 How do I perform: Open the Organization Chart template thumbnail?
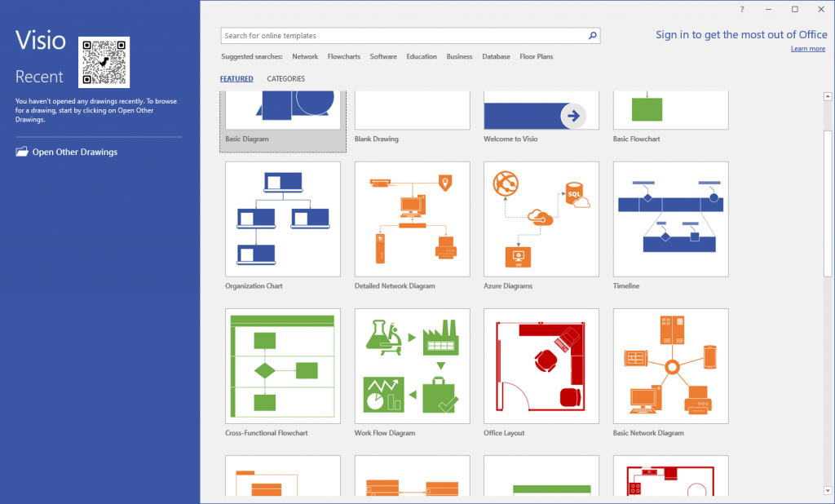pyautogui.click(x=282, y=218)
